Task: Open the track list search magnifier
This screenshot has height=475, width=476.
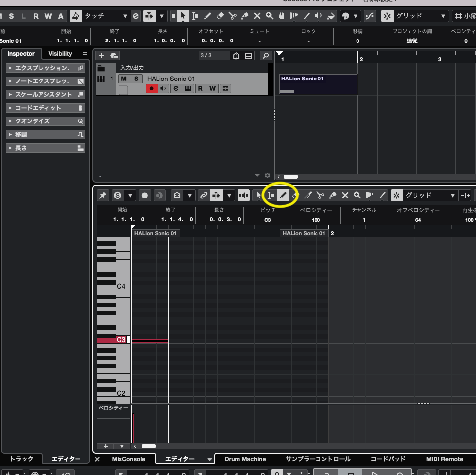Action: (266, 55)
